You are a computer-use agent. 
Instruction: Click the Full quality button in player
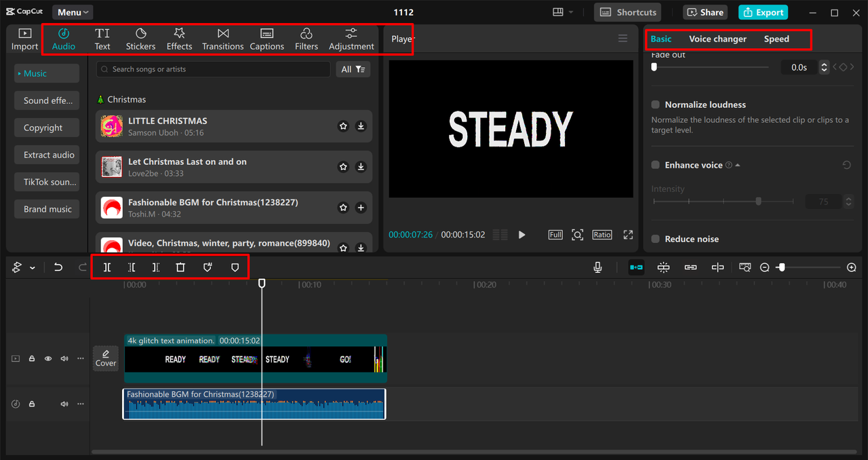click(555, 234)
